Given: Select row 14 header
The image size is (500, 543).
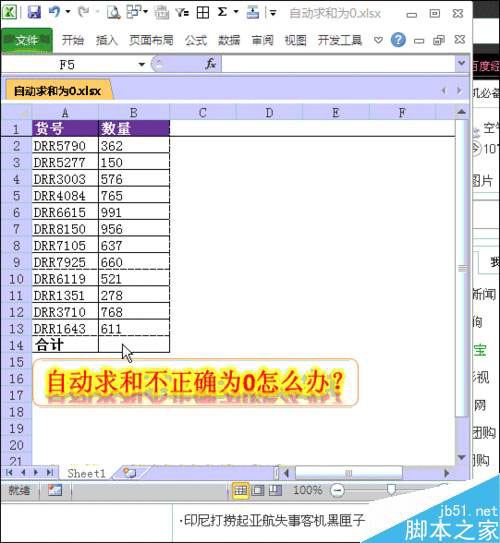Looking at the screenshot, I should [x=16, y=345].
